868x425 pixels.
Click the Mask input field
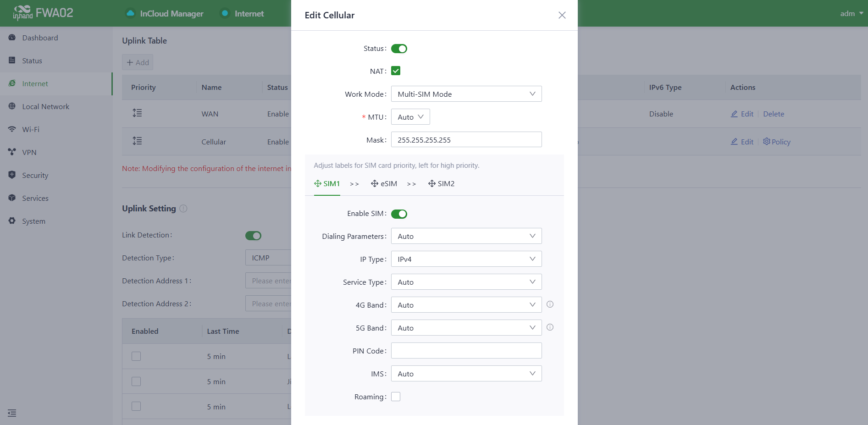tap(466, 140)
